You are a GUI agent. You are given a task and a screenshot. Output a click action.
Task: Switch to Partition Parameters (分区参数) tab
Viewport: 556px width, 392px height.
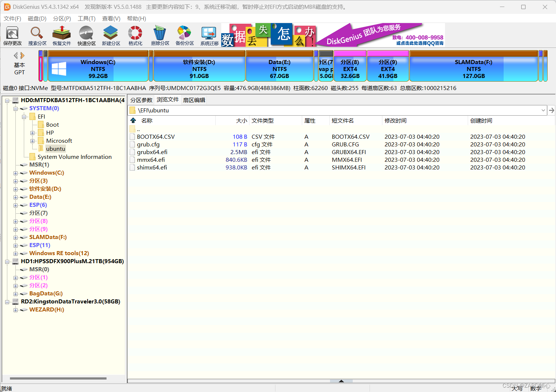coord(141,100)
